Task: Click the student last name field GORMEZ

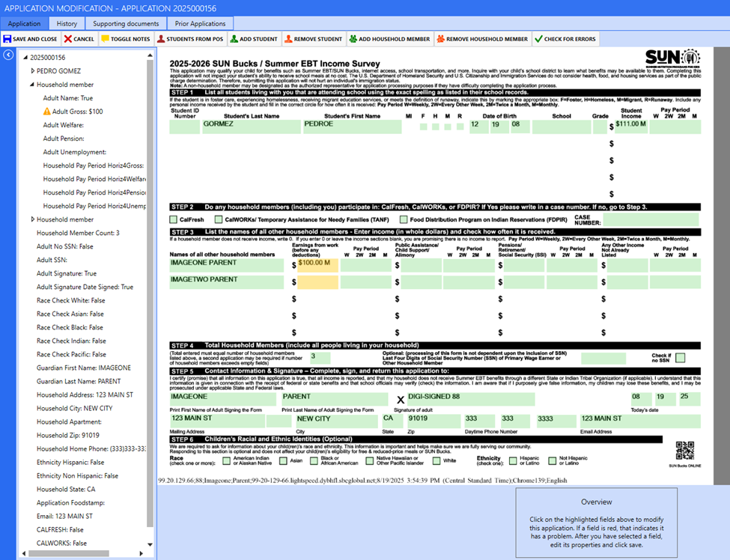Action: [252, 127]
